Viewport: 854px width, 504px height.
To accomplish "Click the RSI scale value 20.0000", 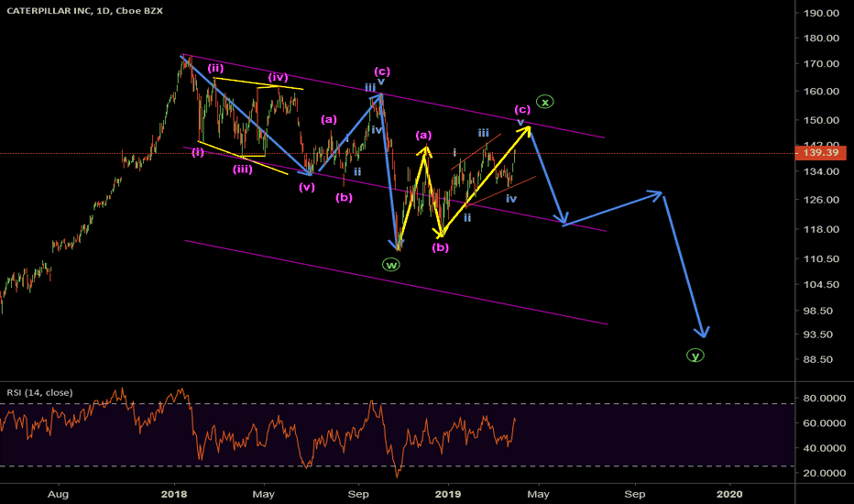I will click(824, 474).
